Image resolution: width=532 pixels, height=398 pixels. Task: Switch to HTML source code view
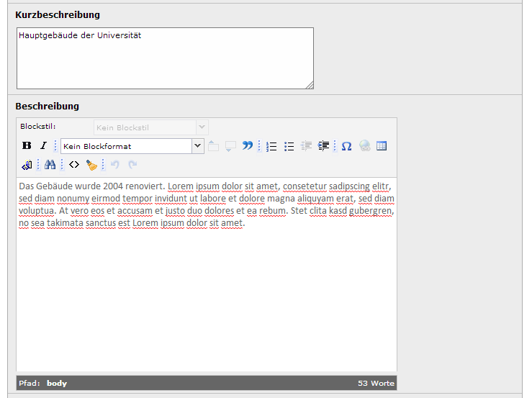pyautogui.click(x=73, y=165)
